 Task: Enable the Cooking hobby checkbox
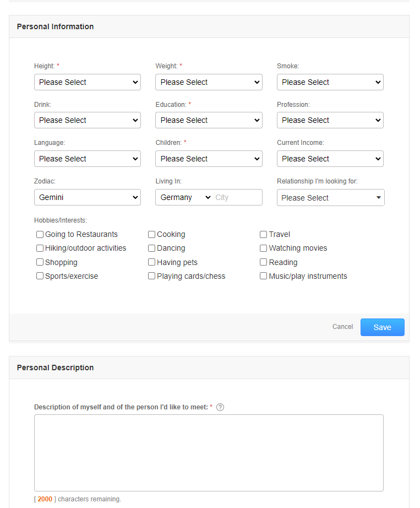(x=151, y=234)
